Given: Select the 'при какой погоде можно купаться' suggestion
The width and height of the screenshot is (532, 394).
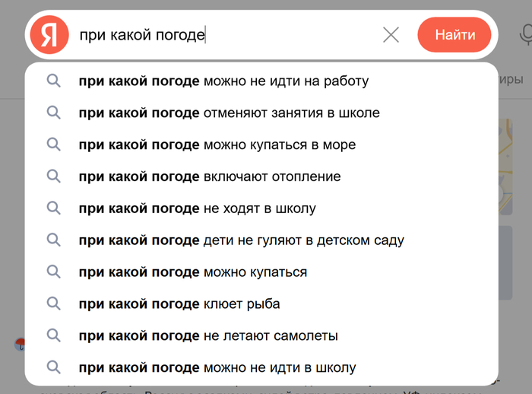Looking at the screenshot, I should [193, 272].
